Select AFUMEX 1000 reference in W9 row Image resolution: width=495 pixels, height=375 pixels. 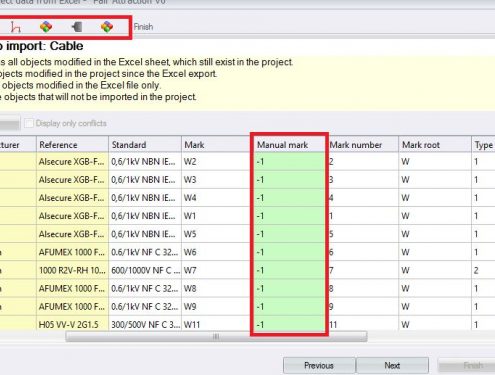pos(72,306)
